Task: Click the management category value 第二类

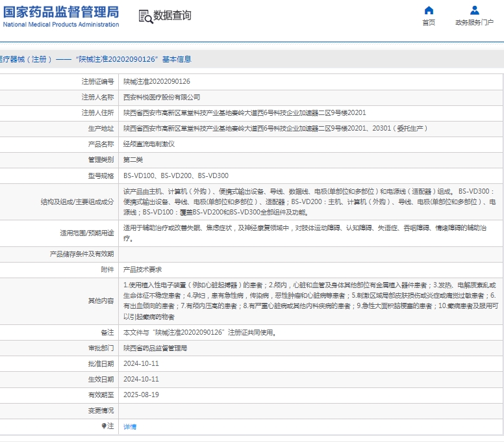Action: click(133, 159)
